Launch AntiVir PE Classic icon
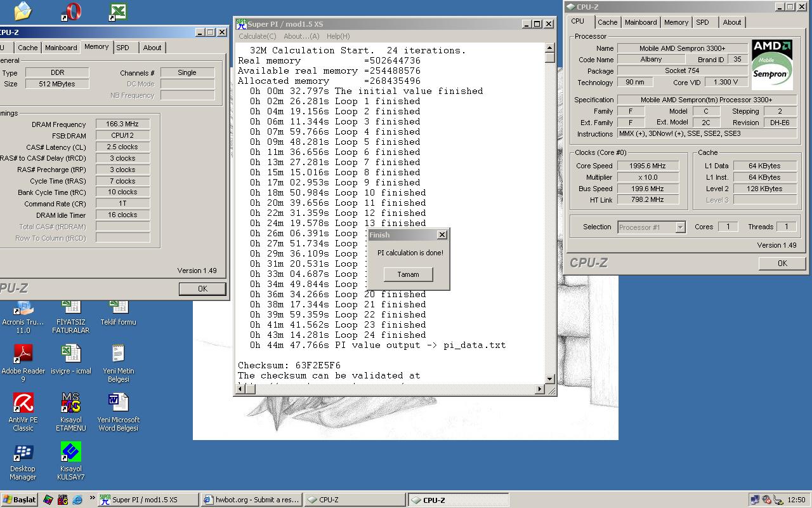The image size is (812, 508). click(23, 402)
